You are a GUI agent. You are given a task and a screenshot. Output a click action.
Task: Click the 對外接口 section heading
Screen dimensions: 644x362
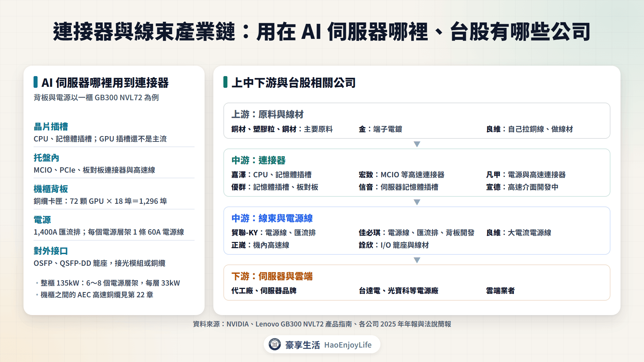point(51,251)
